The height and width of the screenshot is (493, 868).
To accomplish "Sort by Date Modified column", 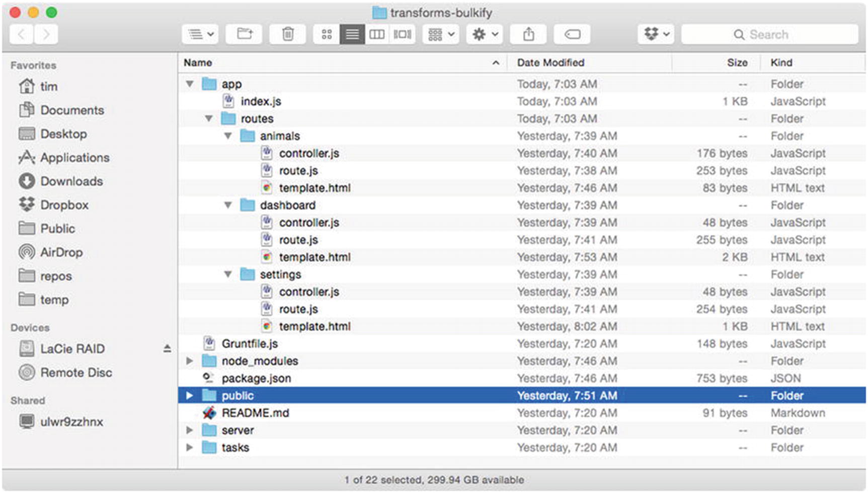I will pyautogui.click(x=550, y=62).
